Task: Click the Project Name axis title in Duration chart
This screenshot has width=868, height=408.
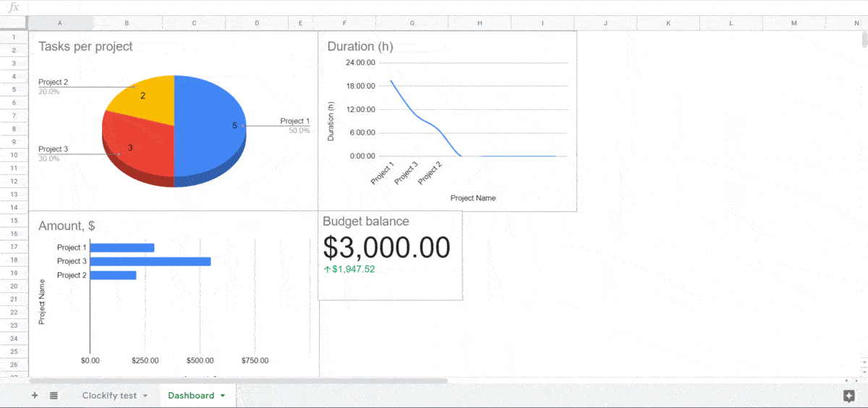Action: 473,197
